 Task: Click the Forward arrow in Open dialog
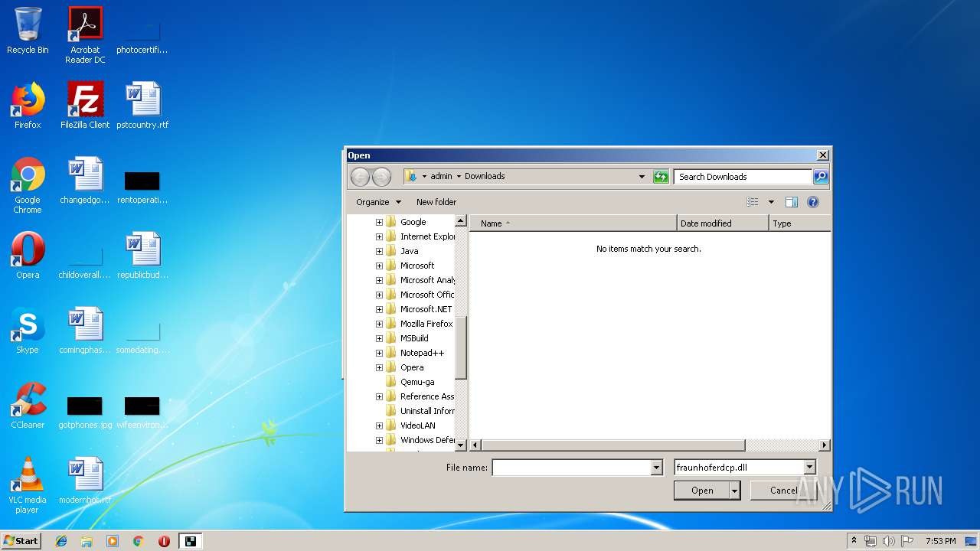tap(381, 177)
